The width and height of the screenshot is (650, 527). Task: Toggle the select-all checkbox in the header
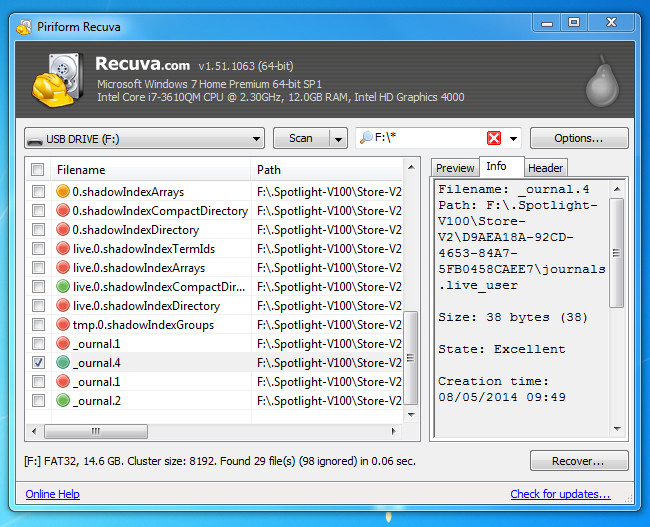[x=38, y=170]
